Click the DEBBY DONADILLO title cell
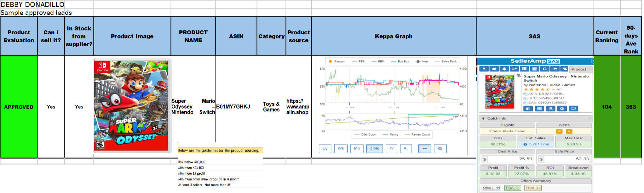 tap(32, 4)
